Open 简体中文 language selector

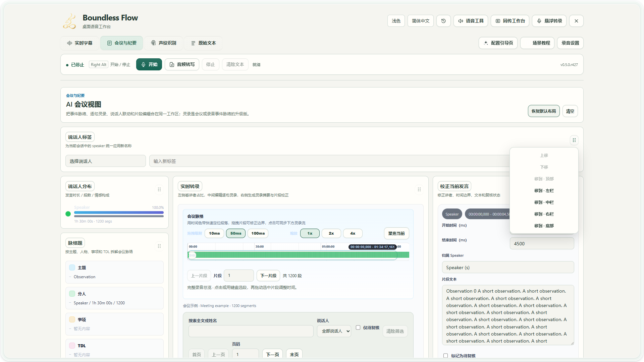pos(421,21)
